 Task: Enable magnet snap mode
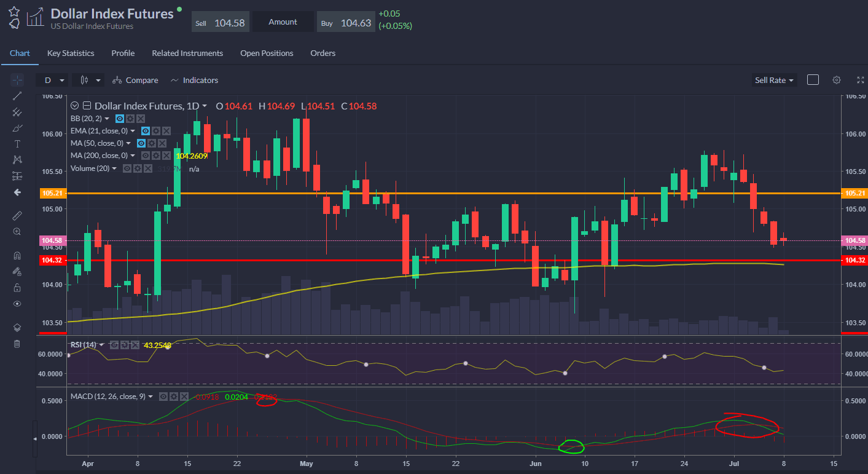tap(17, 255)
